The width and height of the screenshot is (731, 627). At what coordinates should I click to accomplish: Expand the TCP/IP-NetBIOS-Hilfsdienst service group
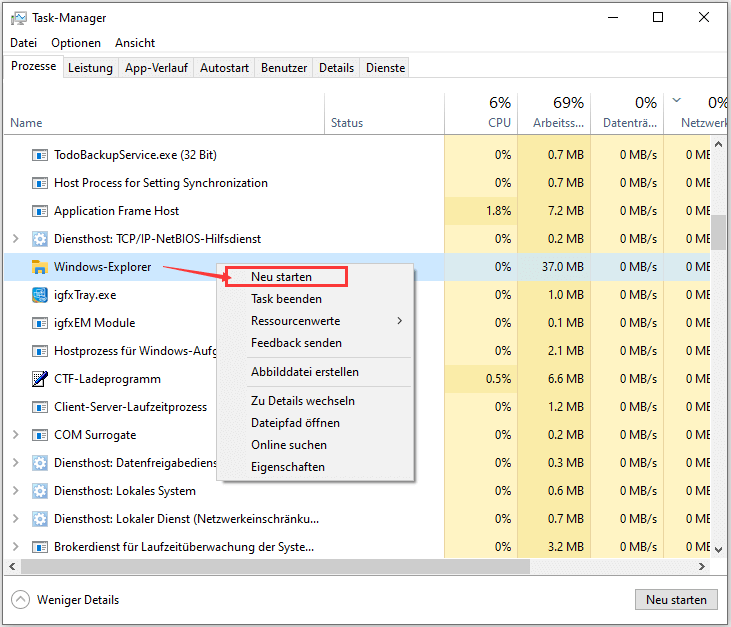(15, 239)
